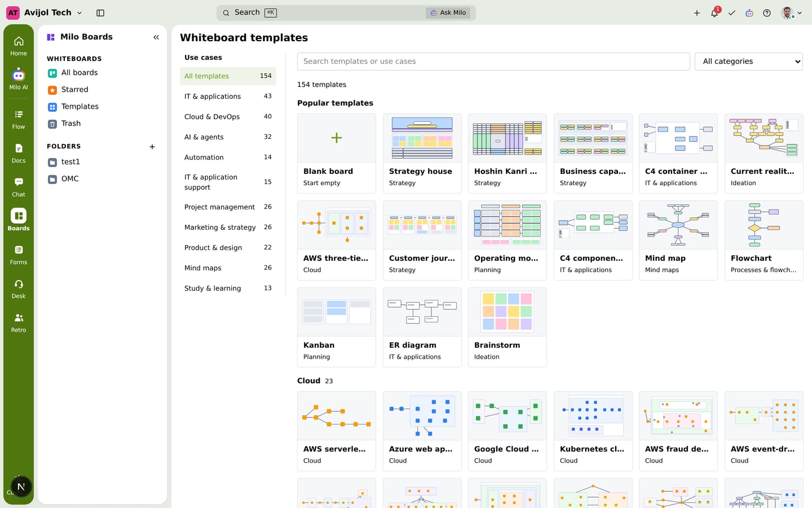Click the Milo robot icon in top bar
The height and width of the screenshot is (508, 812).
749,12
